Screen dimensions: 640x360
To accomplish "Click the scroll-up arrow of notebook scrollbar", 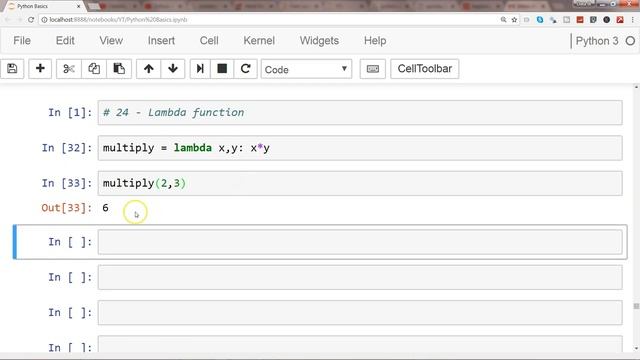I will click(636, 87).
